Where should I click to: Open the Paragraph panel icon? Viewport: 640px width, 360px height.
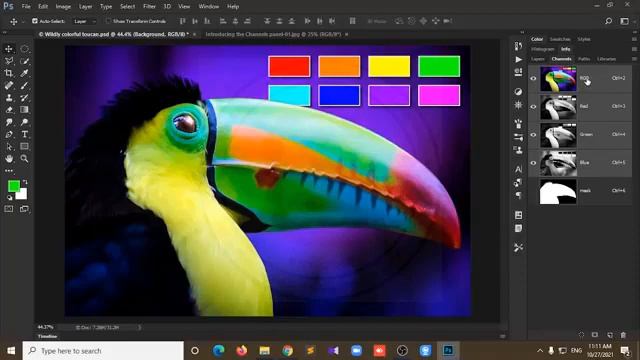click(518, 196)
